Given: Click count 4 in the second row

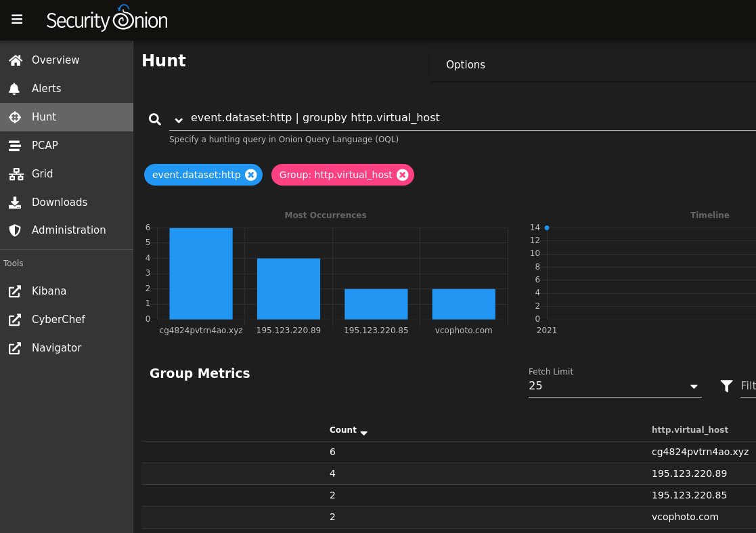Looking at the screenshot, I should [332, 473].
